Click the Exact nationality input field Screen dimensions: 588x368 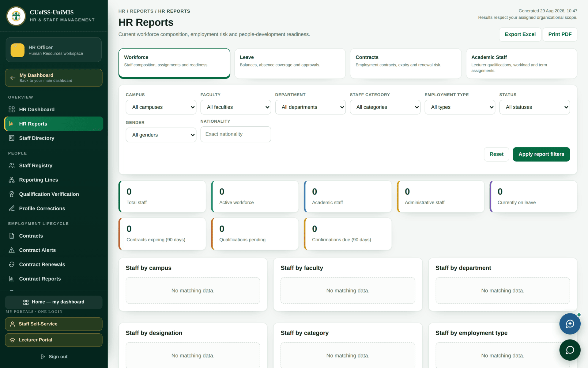236,134
